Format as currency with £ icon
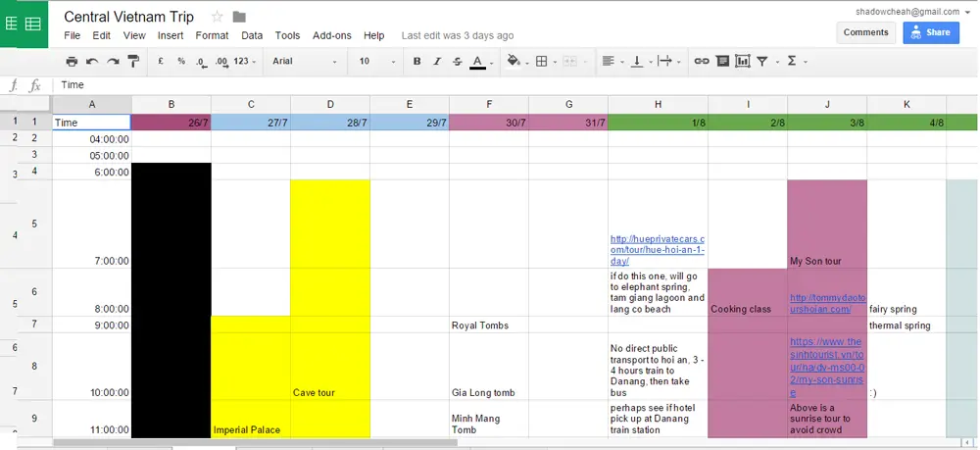 [x=161, y=61]
